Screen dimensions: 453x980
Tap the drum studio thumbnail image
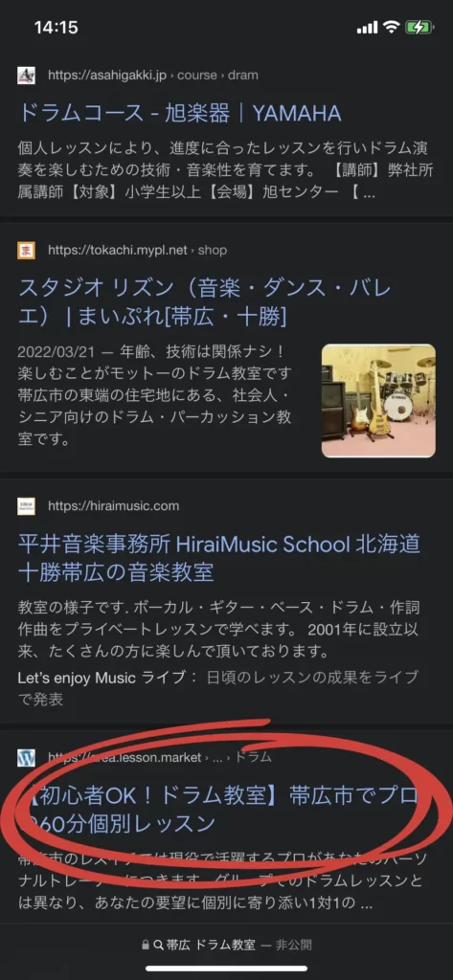point(378,401)
